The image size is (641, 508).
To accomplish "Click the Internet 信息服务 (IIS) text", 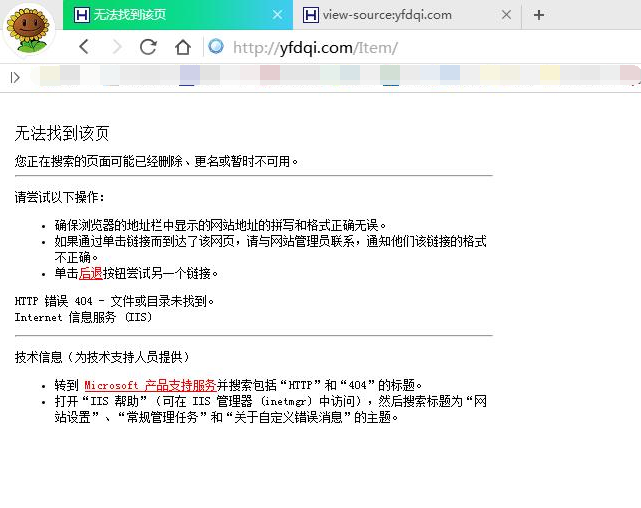I will click(x=83, y=317).
